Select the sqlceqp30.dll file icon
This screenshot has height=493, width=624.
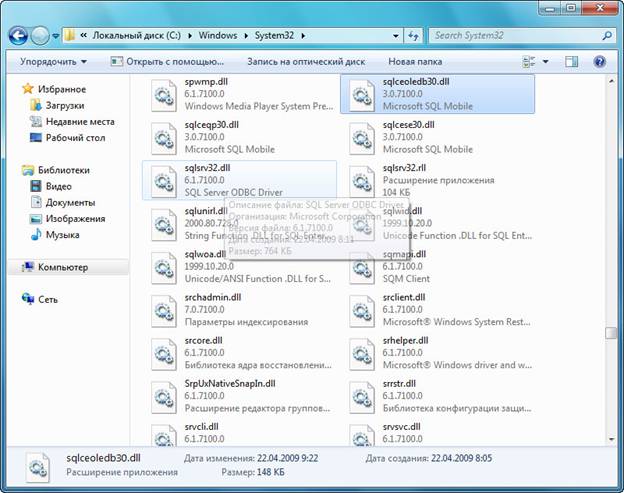[x=164, y=138]
